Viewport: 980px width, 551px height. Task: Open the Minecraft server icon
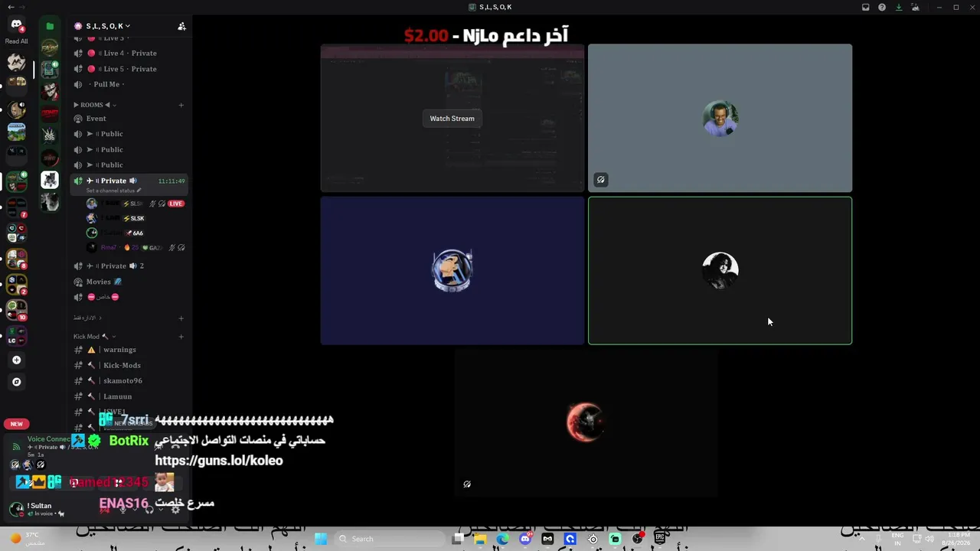[x=16, y=131]
